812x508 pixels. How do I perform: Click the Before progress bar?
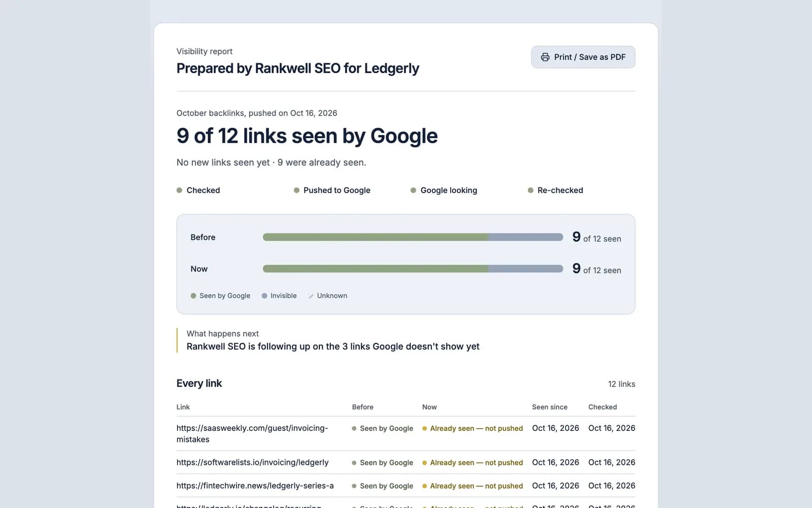pos(413,237)
